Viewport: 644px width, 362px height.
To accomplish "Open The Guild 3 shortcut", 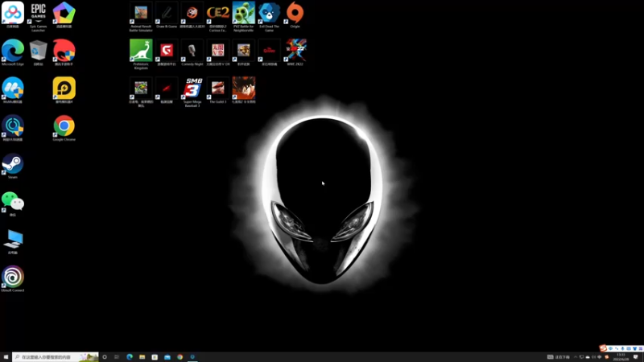I will pos(217,90).
